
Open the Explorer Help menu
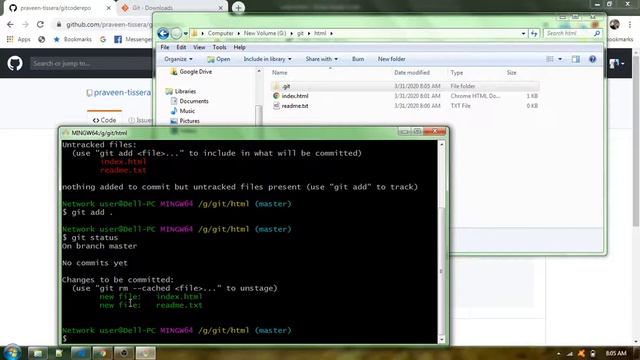pyautogui.click(x=239, y=47)
